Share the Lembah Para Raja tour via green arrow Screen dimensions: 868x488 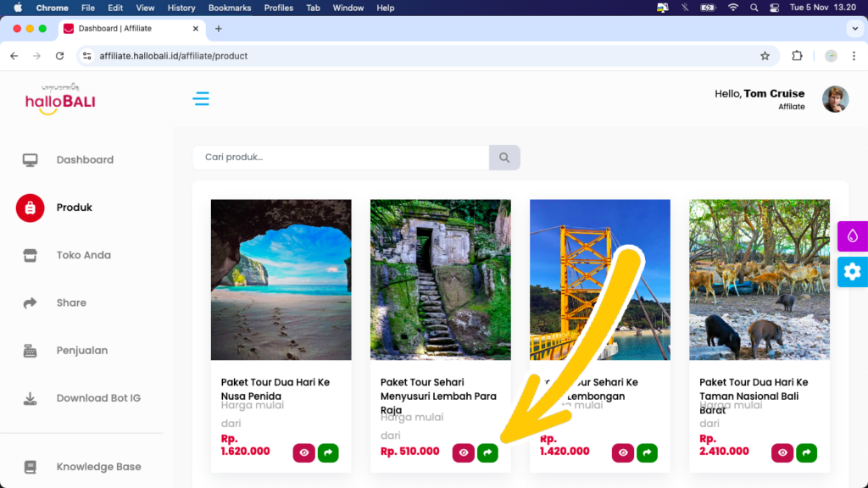point(487,452)
